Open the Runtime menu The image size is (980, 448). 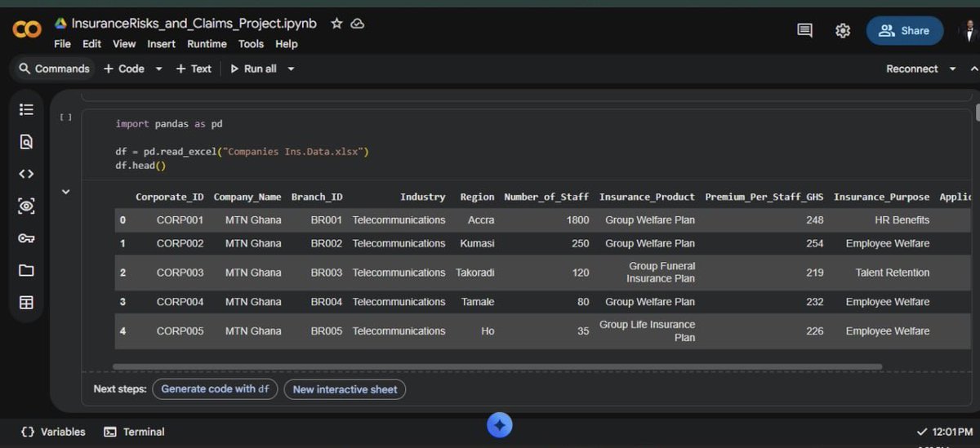(x=207, y=44)
